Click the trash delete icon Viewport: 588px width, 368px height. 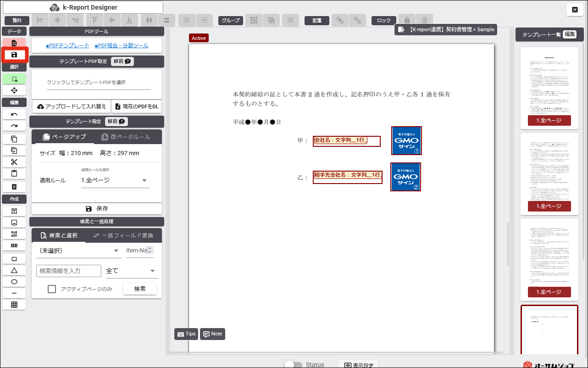coord(14,186)
